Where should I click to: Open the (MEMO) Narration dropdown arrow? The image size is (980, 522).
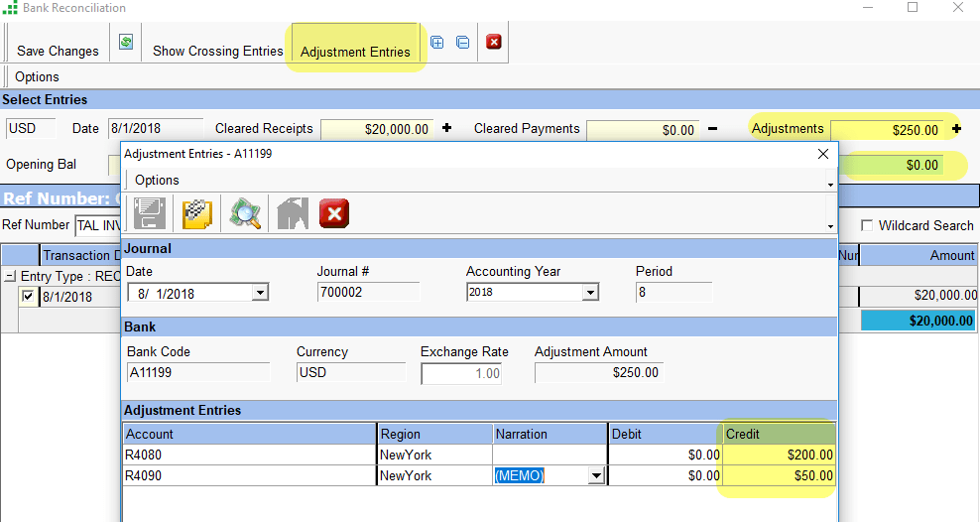[x=596, y=476]
